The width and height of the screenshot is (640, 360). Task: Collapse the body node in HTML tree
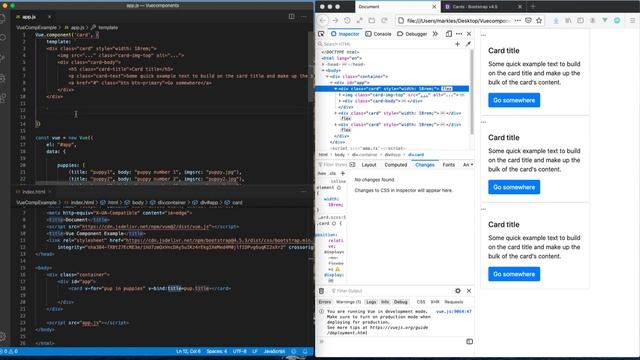323,70
